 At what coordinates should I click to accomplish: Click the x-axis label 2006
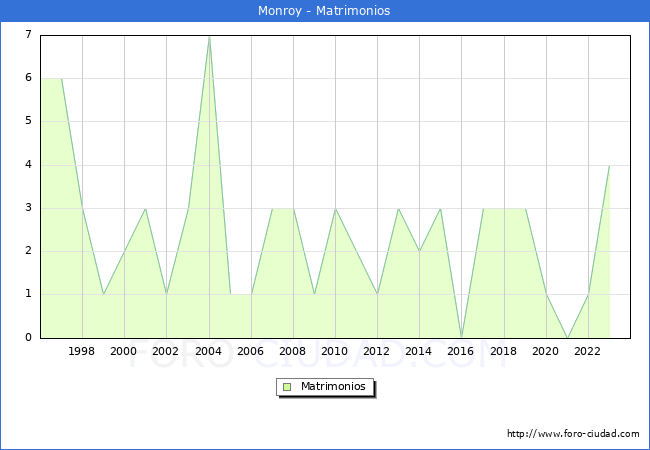(250, 351)
